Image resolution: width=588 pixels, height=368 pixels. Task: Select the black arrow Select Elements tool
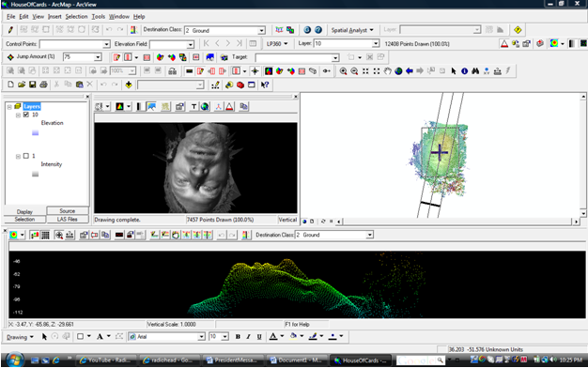coord(454,70)
